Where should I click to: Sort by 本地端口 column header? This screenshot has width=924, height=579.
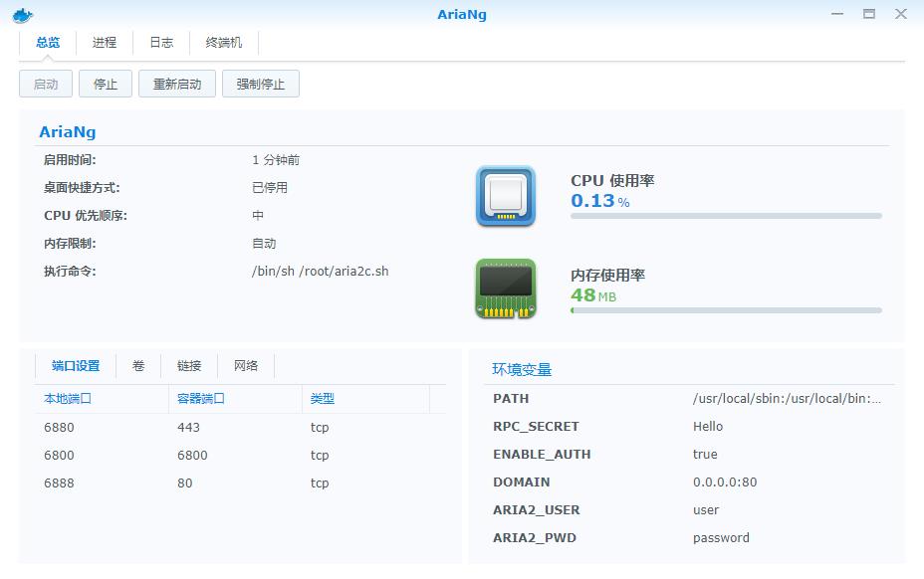[x=102, y=399]
